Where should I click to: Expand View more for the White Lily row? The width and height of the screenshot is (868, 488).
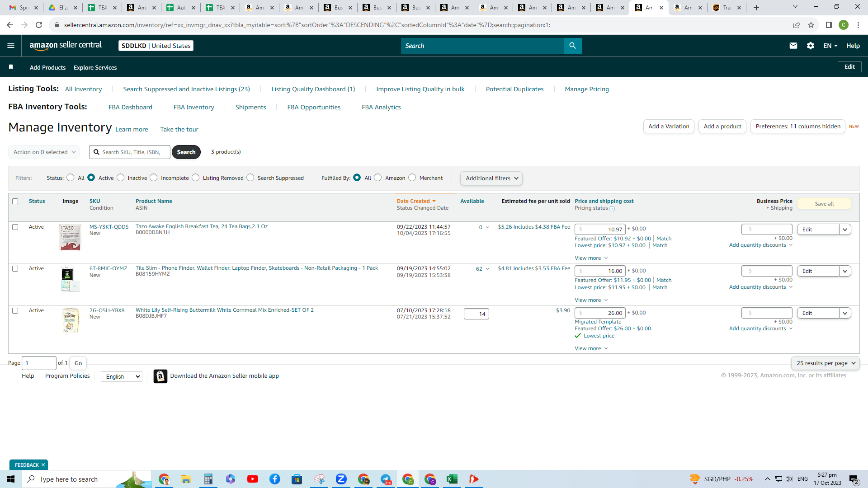pyautogui.click(x=591, y=348)
